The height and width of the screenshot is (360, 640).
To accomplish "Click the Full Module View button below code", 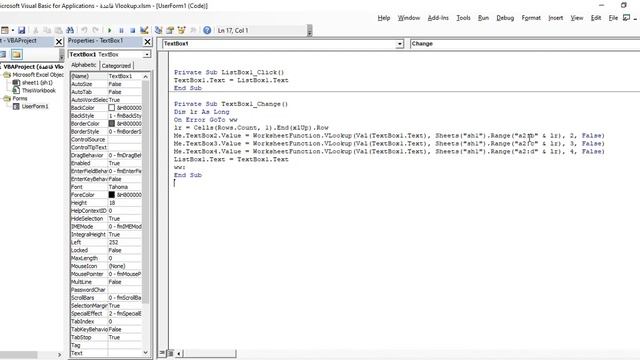I will [x=170, y=353].
